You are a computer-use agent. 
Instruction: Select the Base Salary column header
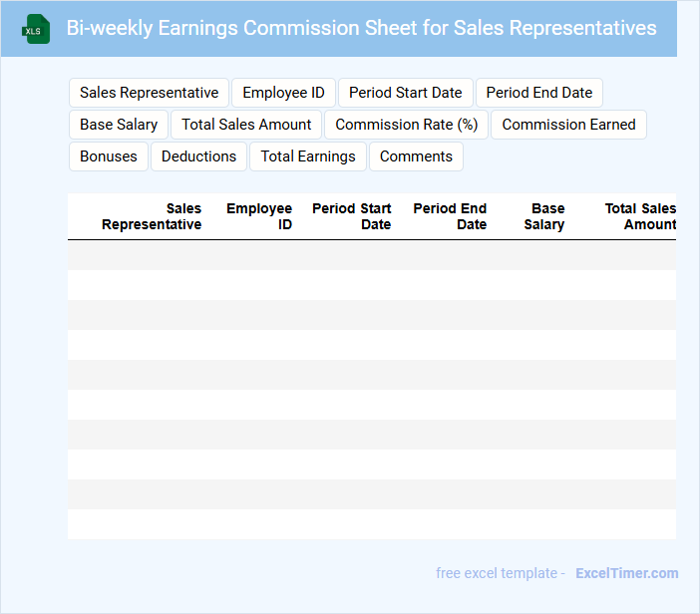pyautogui.click(x=544, y=216)
